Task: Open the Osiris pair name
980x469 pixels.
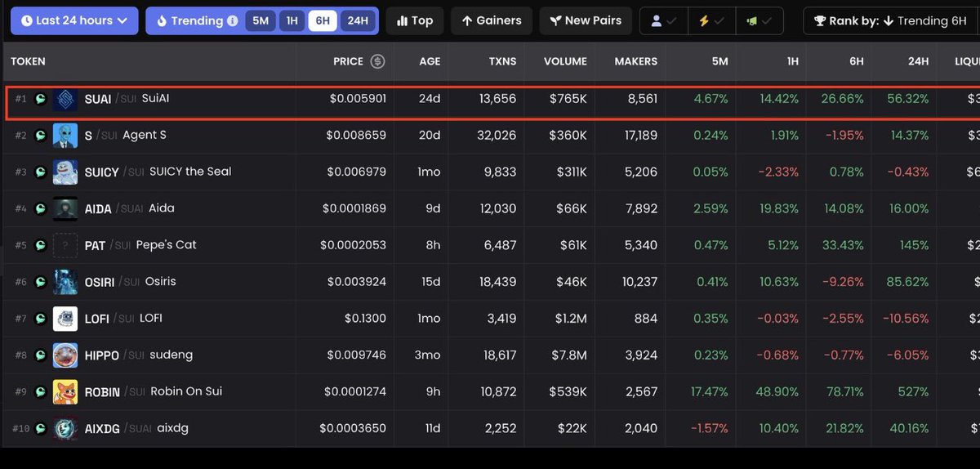Action: click(130, 282)
